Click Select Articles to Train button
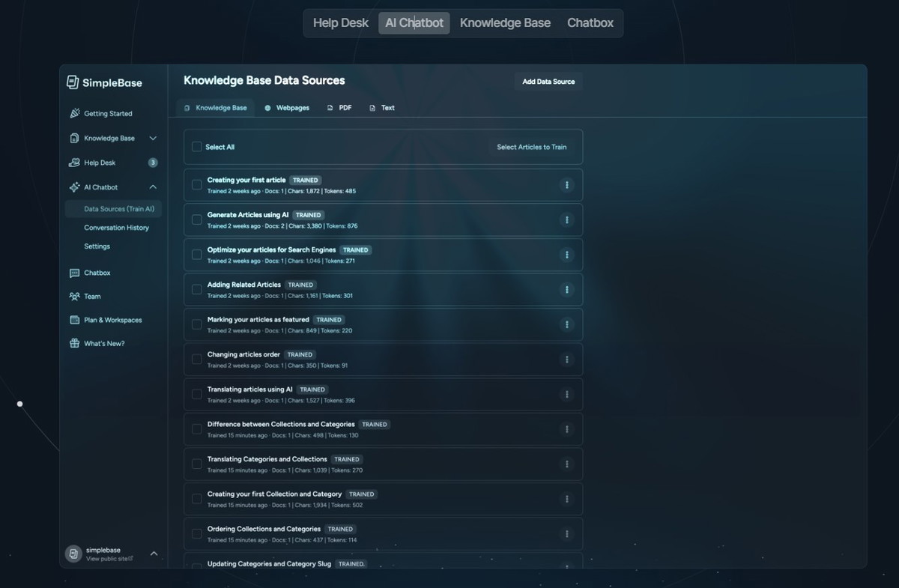Viewport: 899px width, 588px height. pos(532,147)
